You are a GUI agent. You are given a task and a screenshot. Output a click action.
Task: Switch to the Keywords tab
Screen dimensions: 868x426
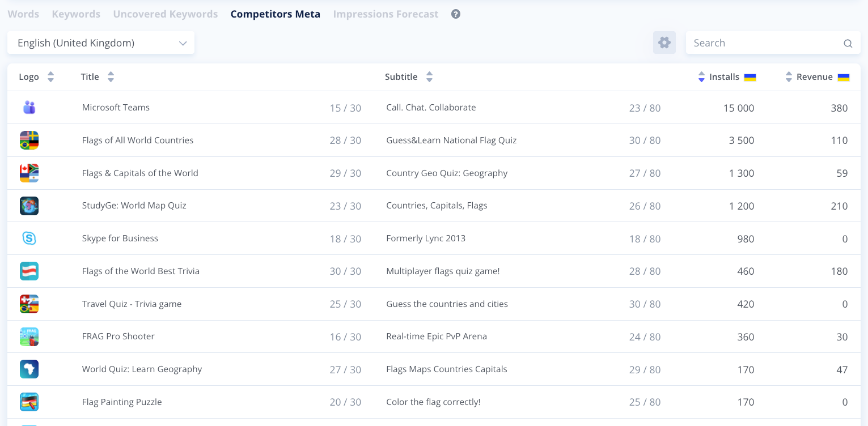(76, 14)
